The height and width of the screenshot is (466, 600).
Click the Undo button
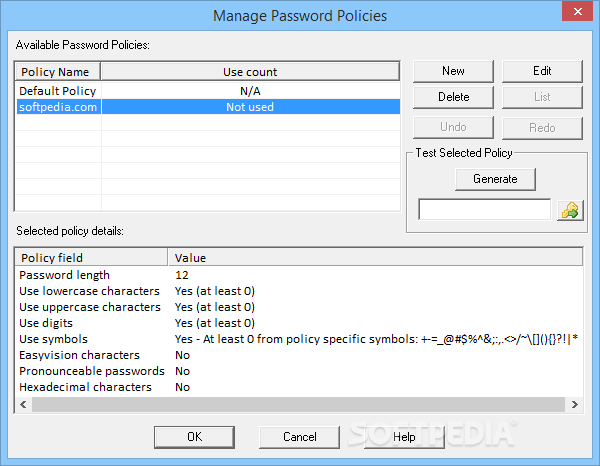click(x=453, y=127)
